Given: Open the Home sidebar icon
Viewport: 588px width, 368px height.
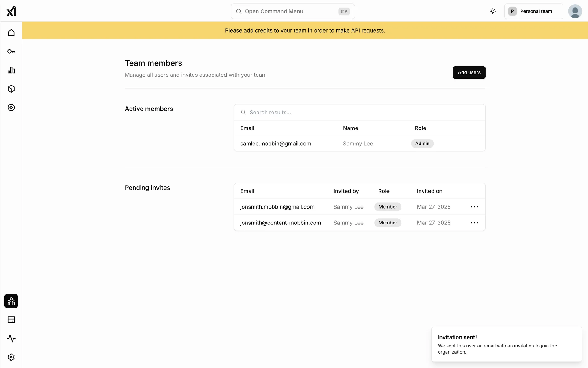Looking at the screenshot, I should click(x=11, y=33).
